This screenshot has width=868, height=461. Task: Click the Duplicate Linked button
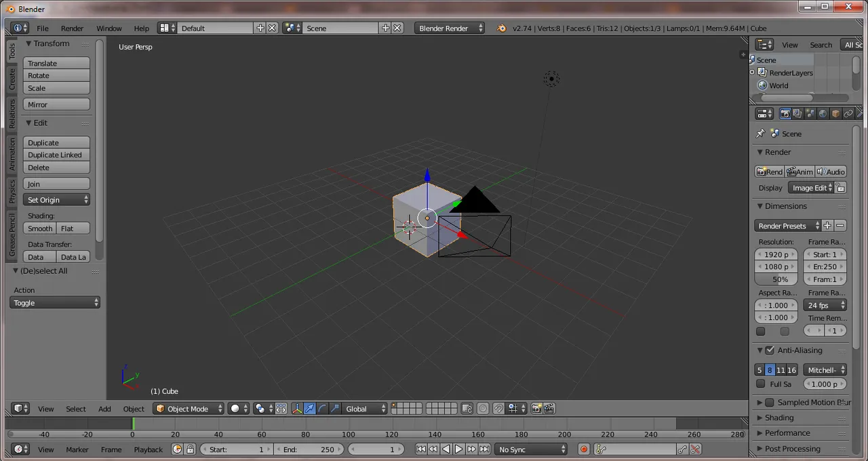(x=56, y=155)
